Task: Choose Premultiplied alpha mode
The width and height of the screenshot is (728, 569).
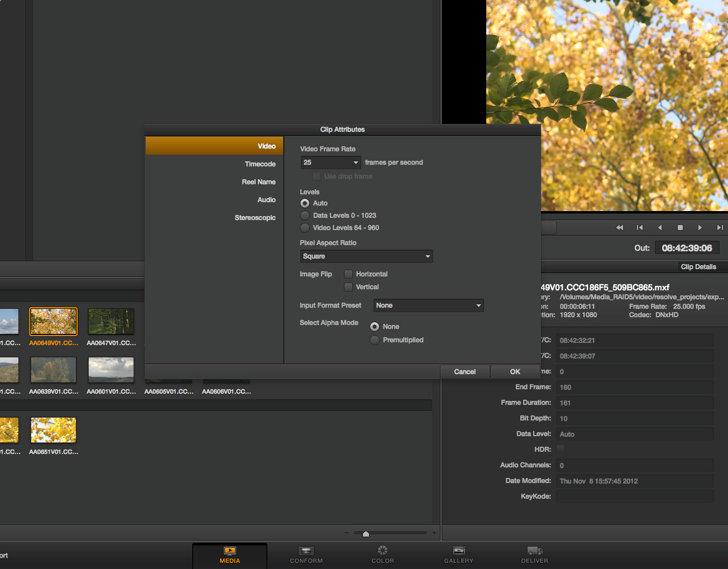Action: click(375, 340)
